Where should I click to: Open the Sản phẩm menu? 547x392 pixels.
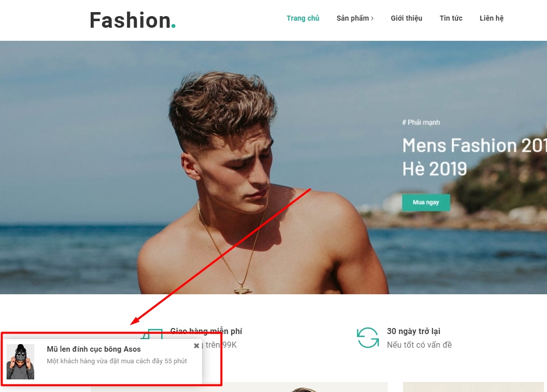pos(353,18)
